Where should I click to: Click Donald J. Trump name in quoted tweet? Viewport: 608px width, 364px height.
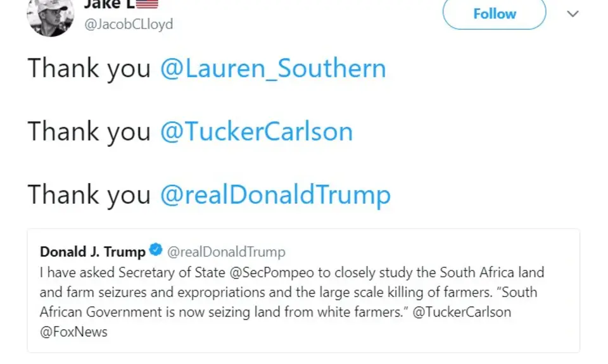coord(92,252)
